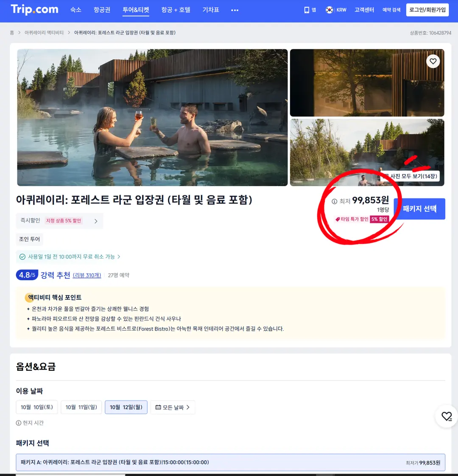Expand the 즉시할인 chevron arrow
Image resolution: width=458 pixels, height=476 pixels.
[x=96, y=221]
